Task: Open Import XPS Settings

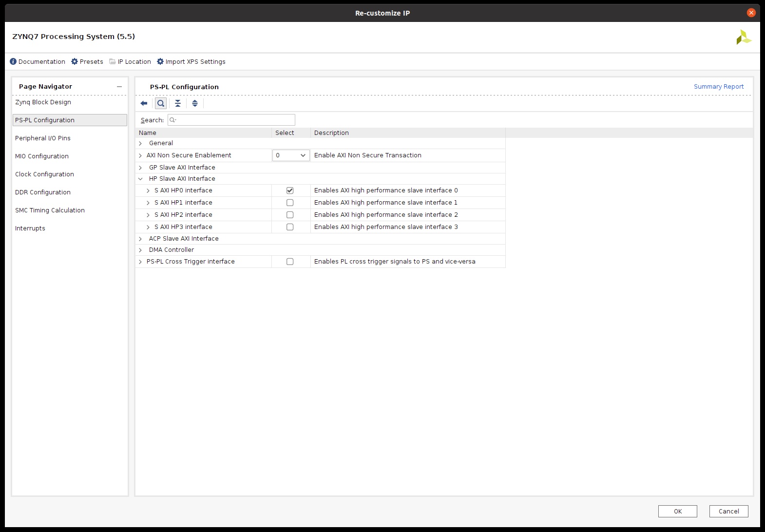Action: click(191, 61)
